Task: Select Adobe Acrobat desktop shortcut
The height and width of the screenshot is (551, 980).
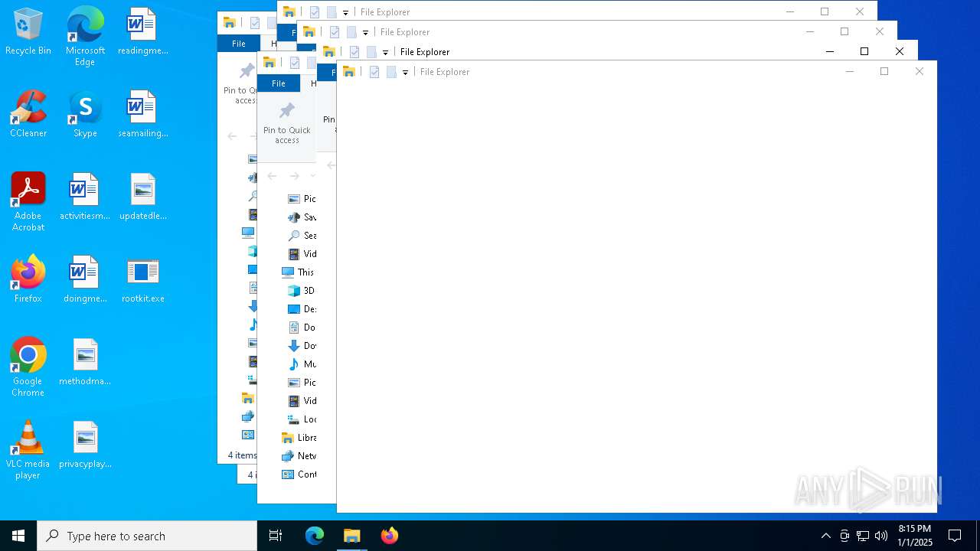Action: coord(28,201)
